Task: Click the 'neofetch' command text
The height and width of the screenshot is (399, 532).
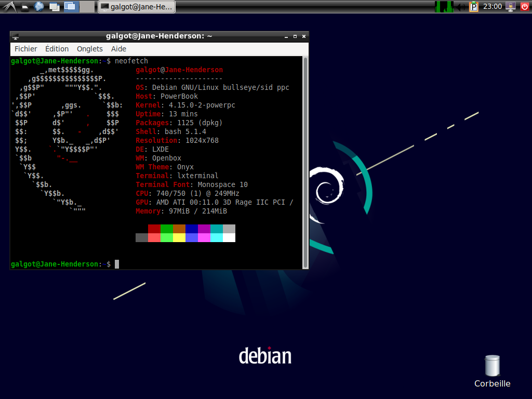Action: [x=131, y=61]
